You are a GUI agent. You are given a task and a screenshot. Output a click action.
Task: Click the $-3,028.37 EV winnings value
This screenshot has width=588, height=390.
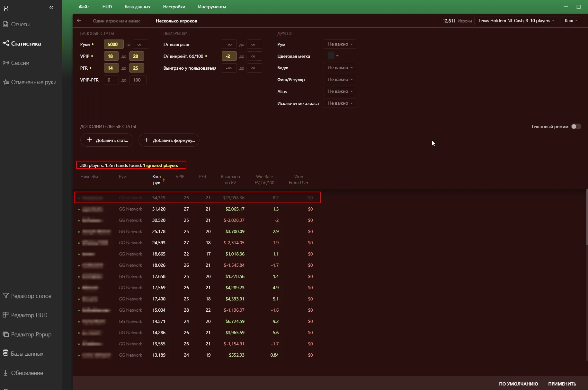234,220
